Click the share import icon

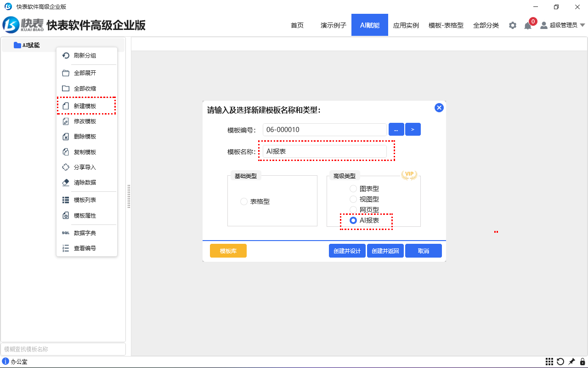(x=66, y=167)
